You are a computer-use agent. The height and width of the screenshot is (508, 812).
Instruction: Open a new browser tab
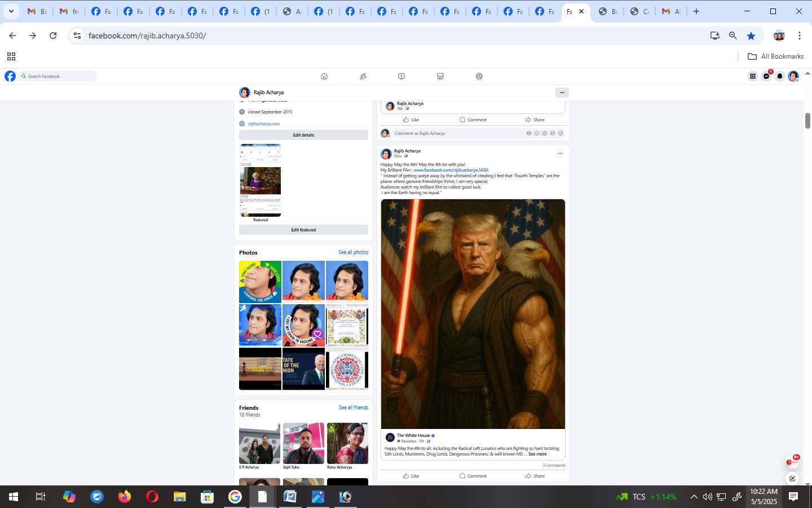[x=696, y=11]
